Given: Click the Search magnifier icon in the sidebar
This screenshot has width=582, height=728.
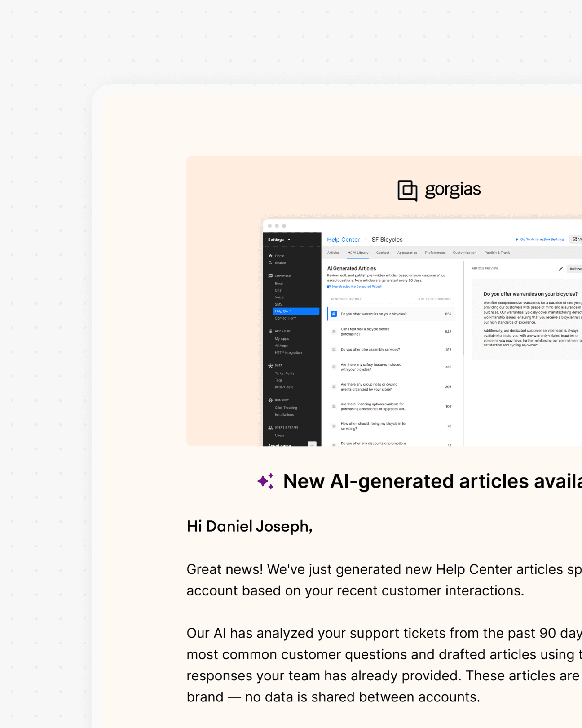Looking at the screenshot, I should 270,263.
